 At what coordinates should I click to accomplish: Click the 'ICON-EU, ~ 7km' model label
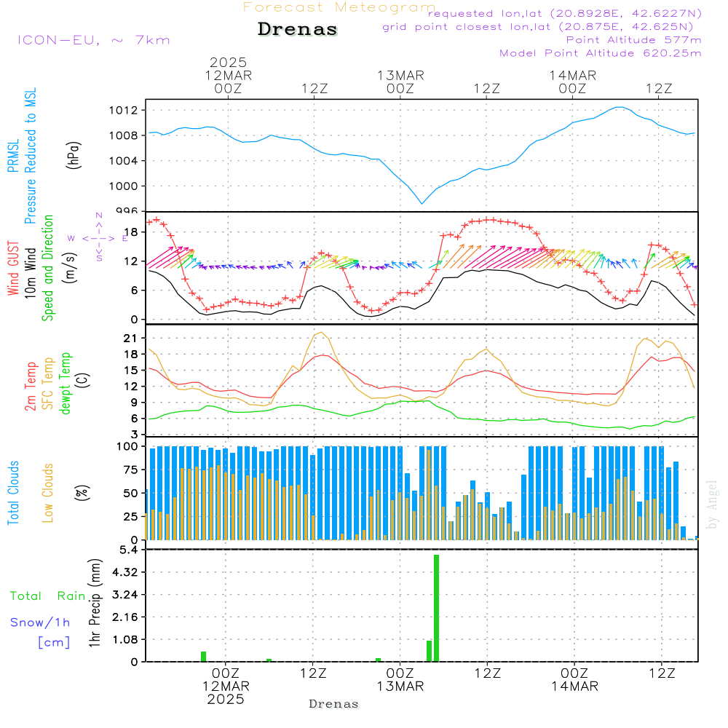[93, 40]
